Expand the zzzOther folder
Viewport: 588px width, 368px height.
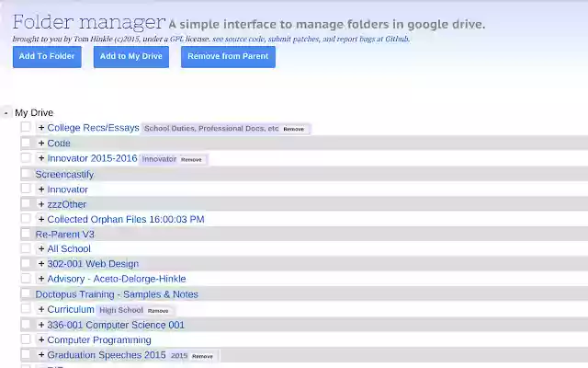[x=41, y=204]
